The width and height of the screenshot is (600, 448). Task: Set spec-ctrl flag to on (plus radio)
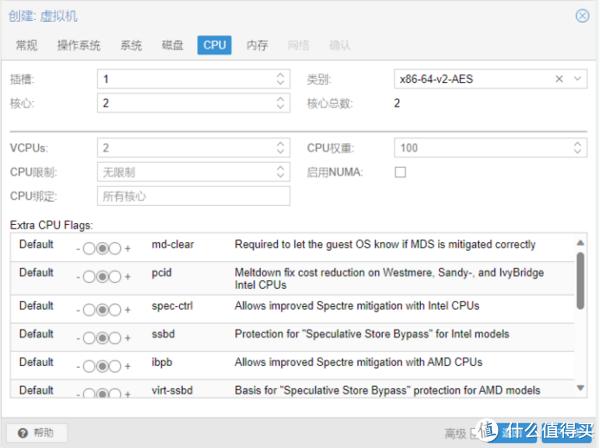click(x=115, y=310)
